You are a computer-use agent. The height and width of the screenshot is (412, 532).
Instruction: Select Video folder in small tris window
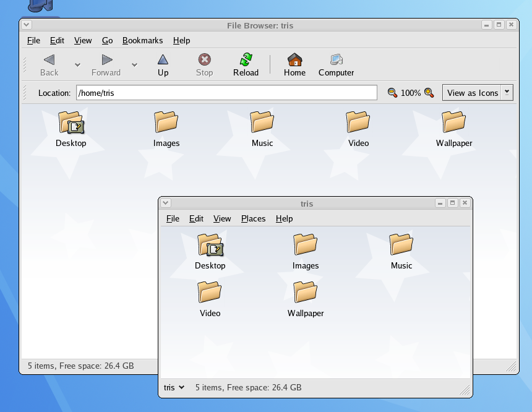click(x=210, y=299)
